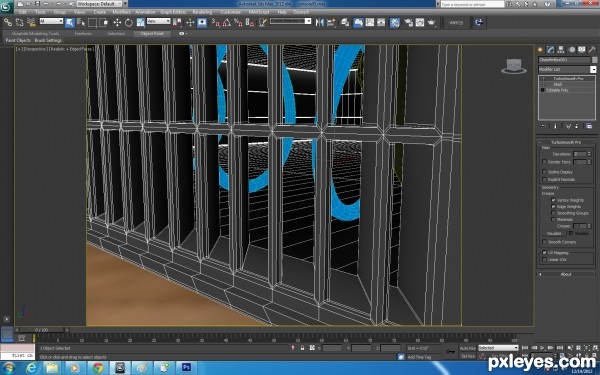Image resolution: width=600 pixels, height=375 pixels.
Task: Click the Visualize button
Action: [x=554, y=233]
